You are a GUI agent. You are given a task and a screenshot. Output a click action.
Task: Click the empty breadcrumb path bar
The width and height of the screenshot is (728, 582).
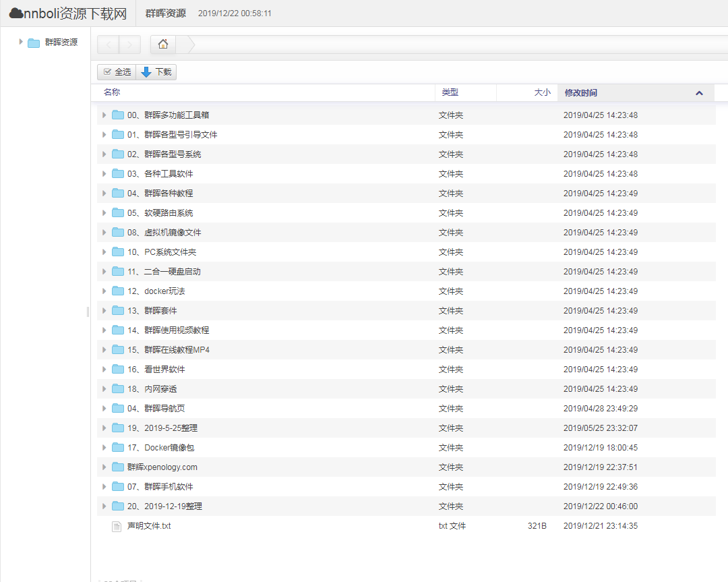coord(460,45)
